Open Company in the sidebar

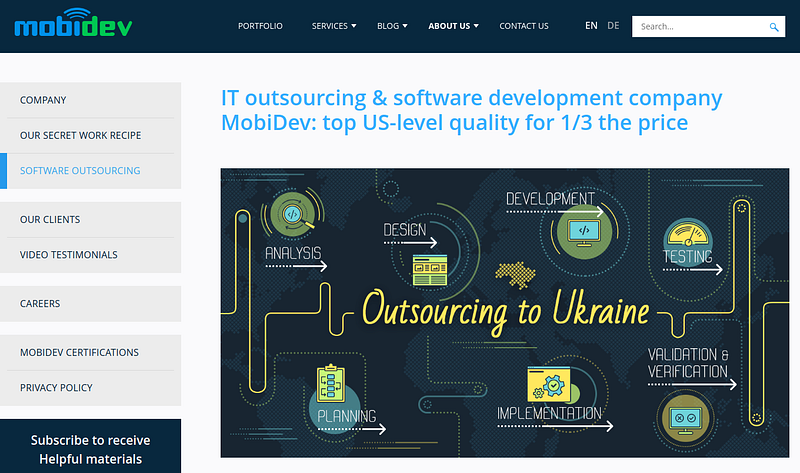[91, 100]
